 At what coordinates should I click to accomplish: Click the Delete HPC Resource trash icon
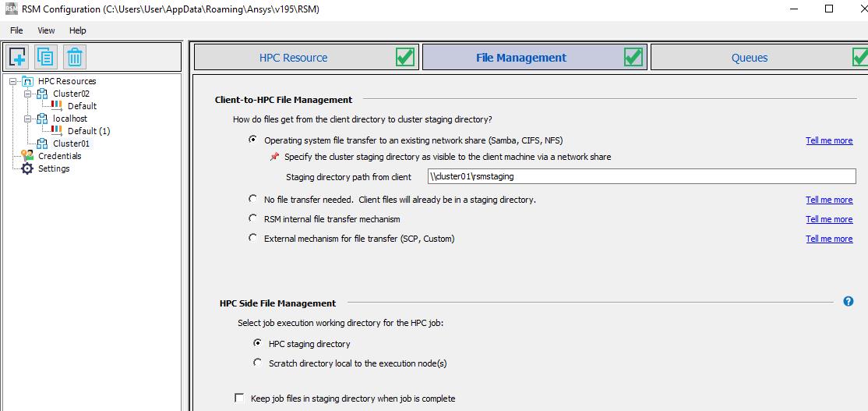(75, 56)
